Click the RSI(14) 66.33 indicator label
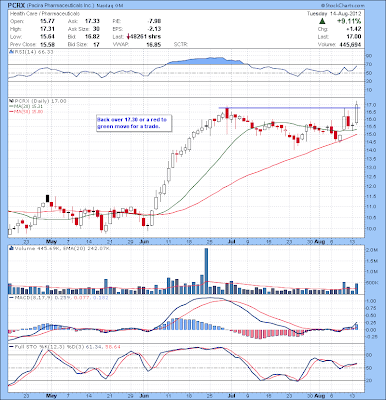Screen dimensions: 386x400 pos(33,52)
